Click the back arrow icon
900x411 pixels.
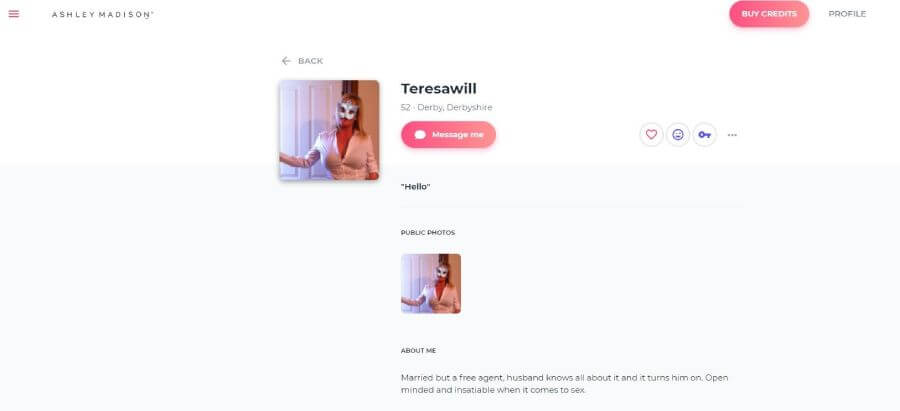pos(286,61)
